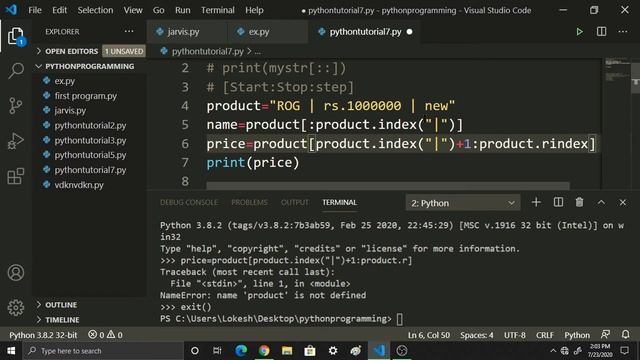Open File Explorer from taskbar
Image resolution: width=640 pixels, height=360 pixels.
point(287,351)
